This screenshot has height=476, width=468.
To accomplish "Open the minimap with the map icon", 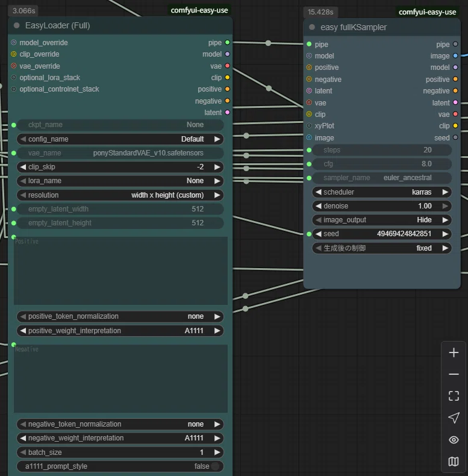I will (x=454, y=462).
